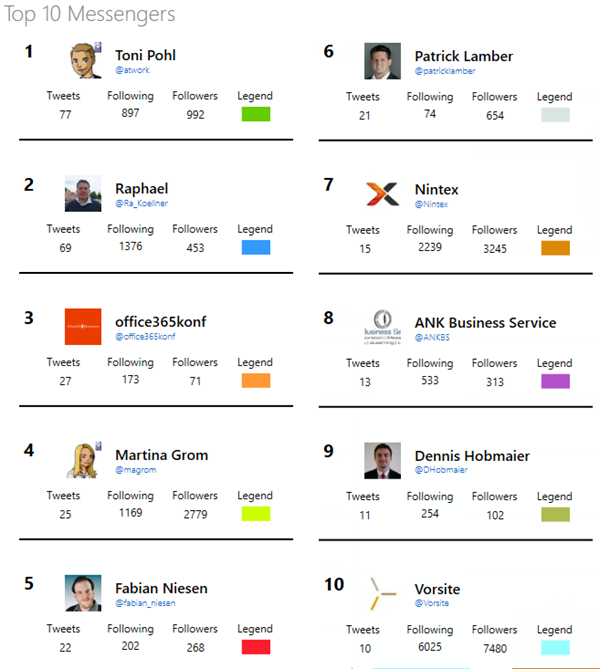The image size is (600, 669).
Task: Click Fabian Niesen's profile photo
Action: coord(83,593)
